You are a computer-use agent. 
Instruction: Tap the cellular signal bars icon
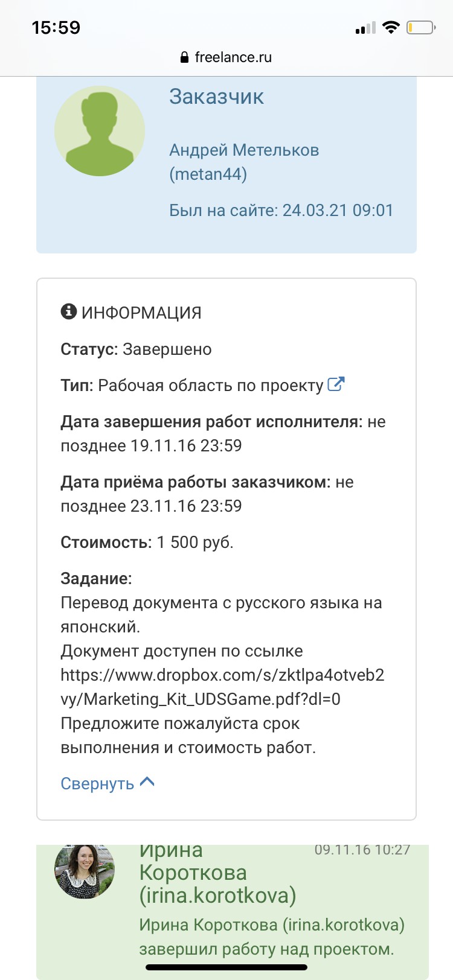coord(365,28)
